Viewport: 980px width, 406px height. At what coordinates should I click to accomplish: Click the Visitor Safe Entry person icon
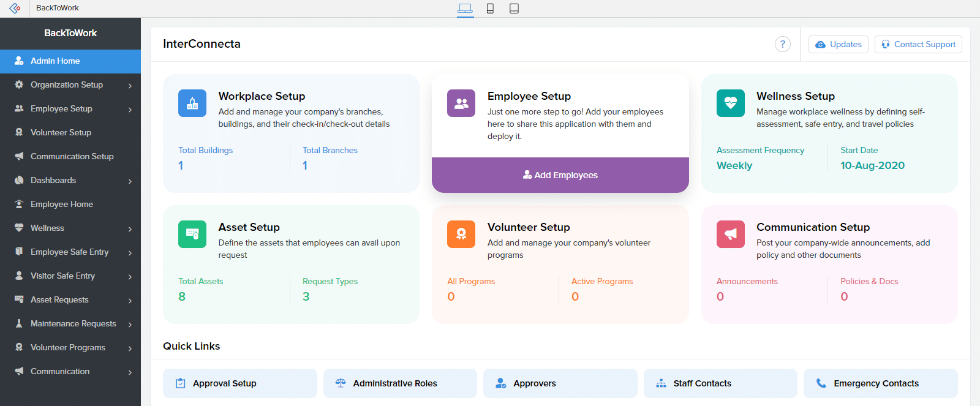click(x=19, y=276)
